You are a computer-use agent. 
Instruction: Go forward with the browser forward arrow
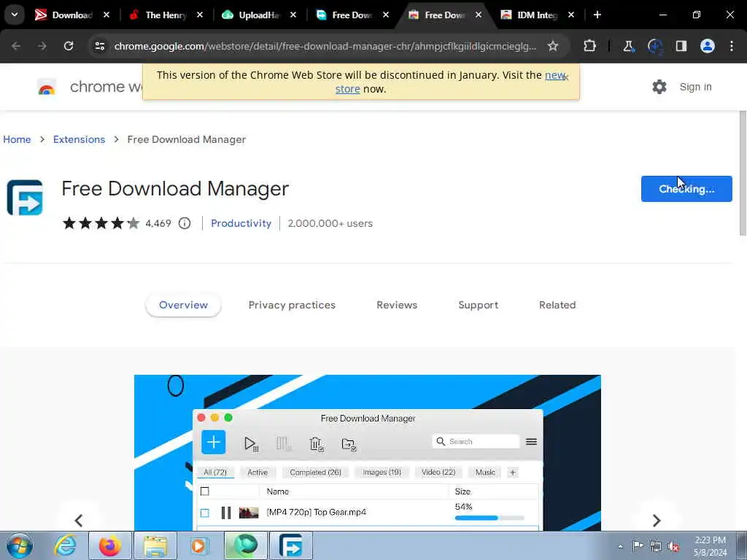[42, 46]
